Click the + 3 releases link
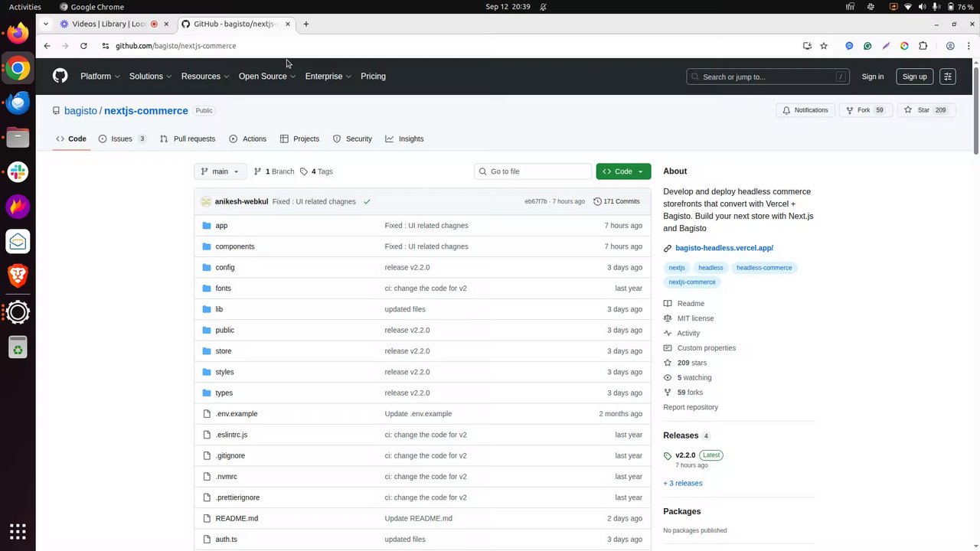 click(x=683, y=483)
